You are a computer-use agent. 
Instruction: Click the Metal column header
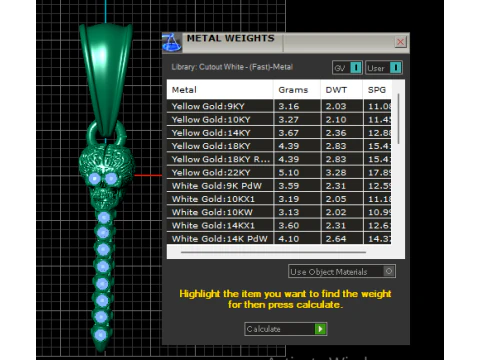click(x=220, y=90)
